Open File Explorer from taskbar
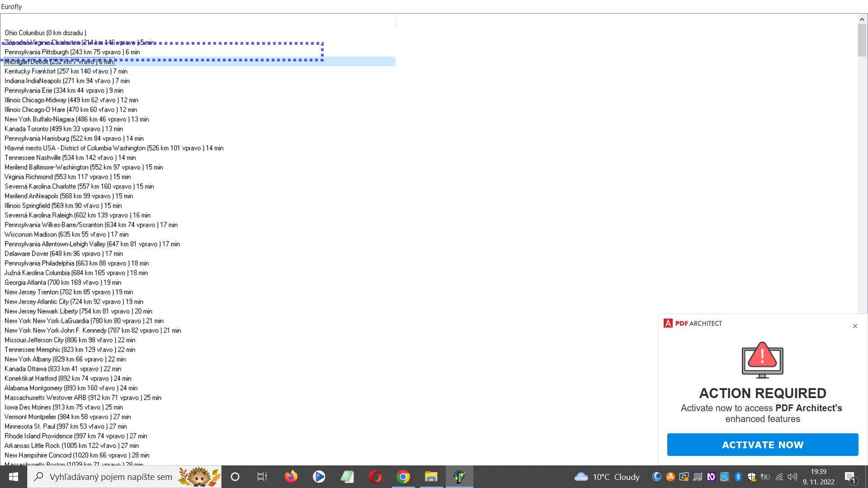 coord(431,477)
